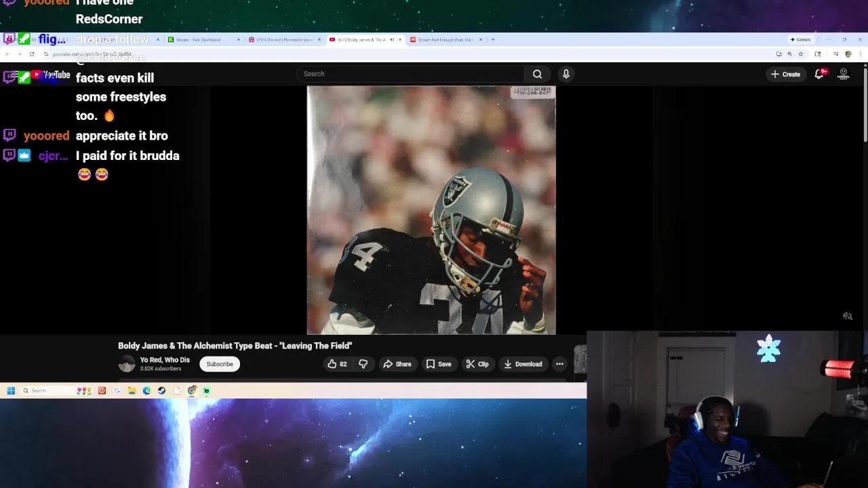868x488 pixels.
Task: Close the Boldy James YouTube tab
Action: [400, 39]
